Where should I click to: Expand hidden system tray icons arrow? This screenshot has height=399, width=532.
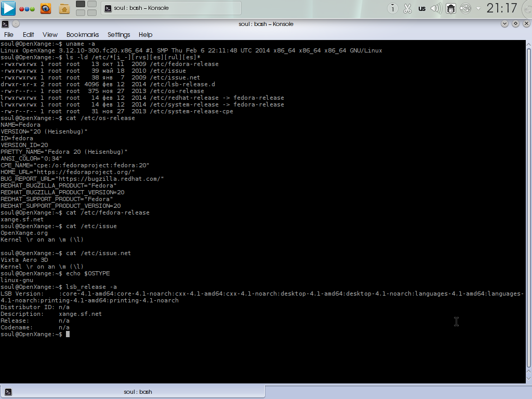coord(478,8)
